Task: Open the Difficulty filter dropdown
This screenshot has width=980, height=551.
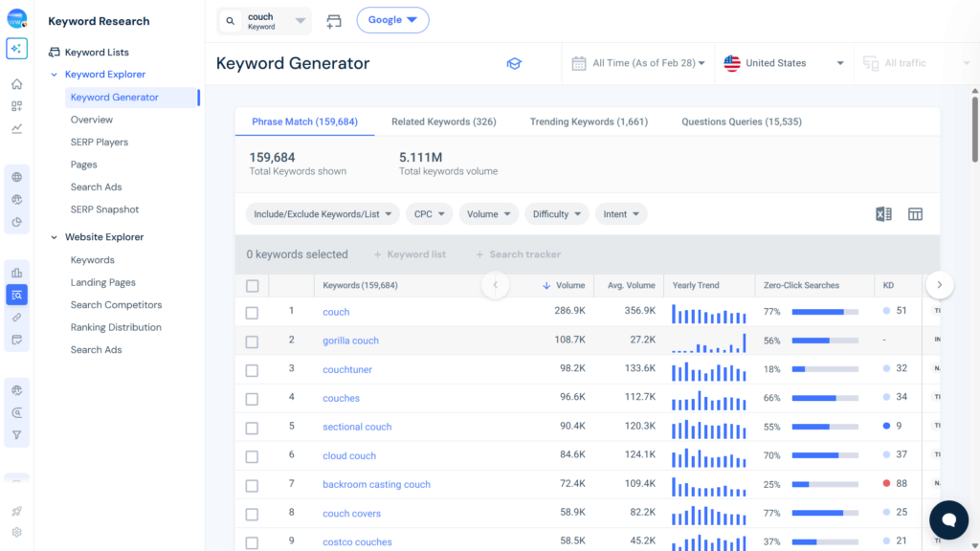Action: pyautogui.click(x=556, y=213)
